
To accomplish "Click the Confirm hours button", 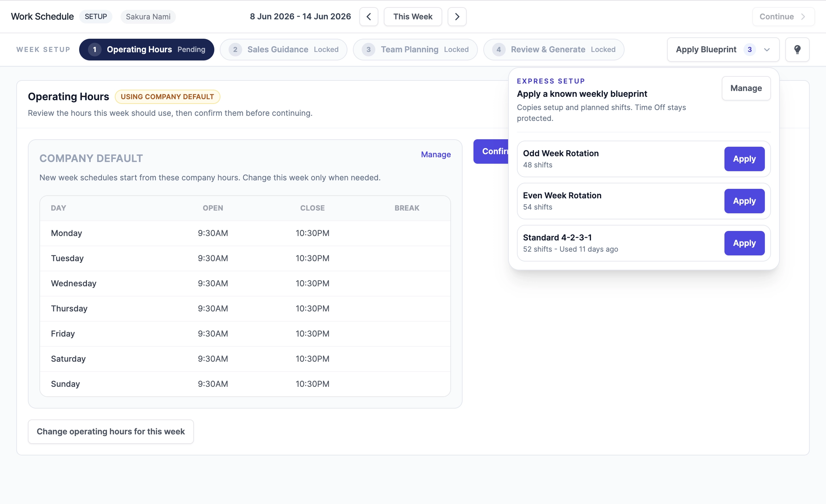I will pyautogui.click(x=491, y=151).
